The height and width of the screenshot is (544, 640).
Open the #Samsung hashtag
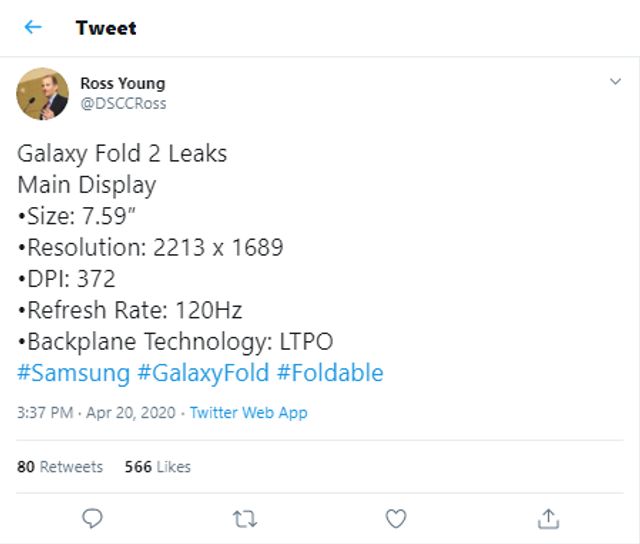[x=74, y=373]
